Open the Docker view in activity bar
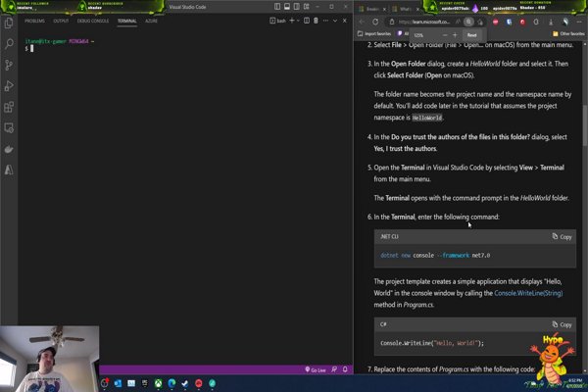This screenshot has height=392, width=588. [9, 149]
